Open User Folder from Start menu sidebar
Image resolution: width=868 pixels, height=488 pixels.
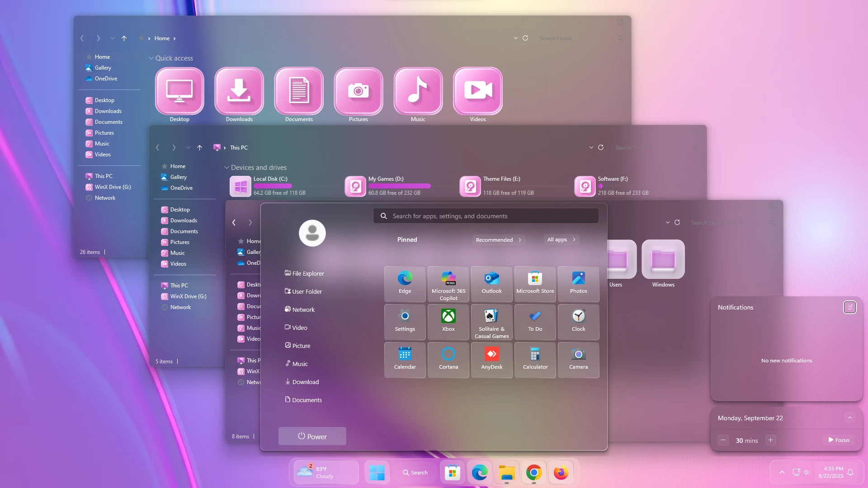click(303, 291)
